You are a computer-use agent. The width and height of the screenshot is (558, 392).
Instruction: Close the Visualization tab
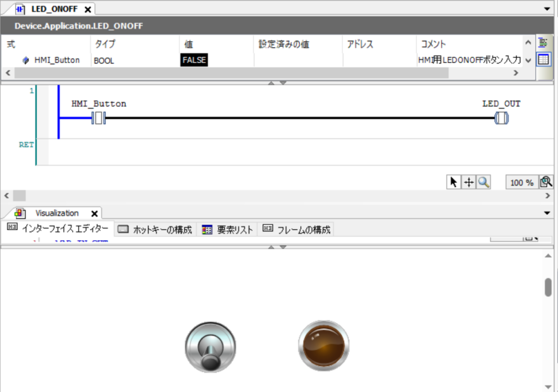[94, 213]
